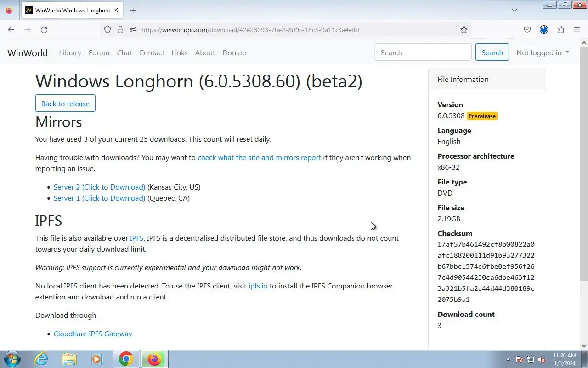588x368 pixels.
Task: Focus the site Search input field
Action: point(423,52)
